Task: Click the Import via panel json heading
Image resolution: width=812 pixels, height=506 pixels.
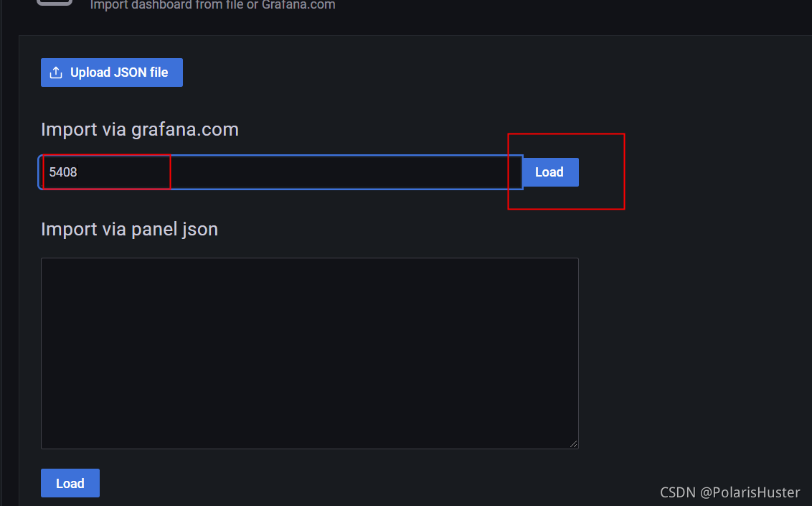Action: (x=129, y=229)
